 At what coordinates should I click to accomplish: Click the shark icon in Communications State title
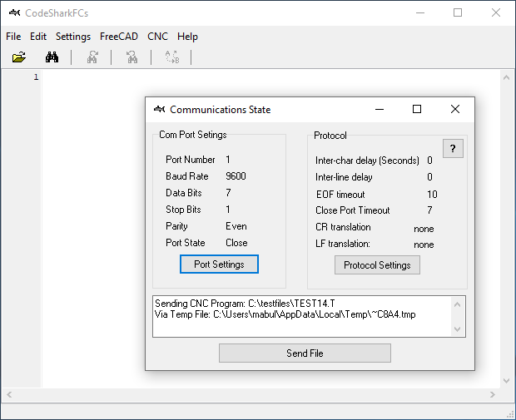click(159, 110)
